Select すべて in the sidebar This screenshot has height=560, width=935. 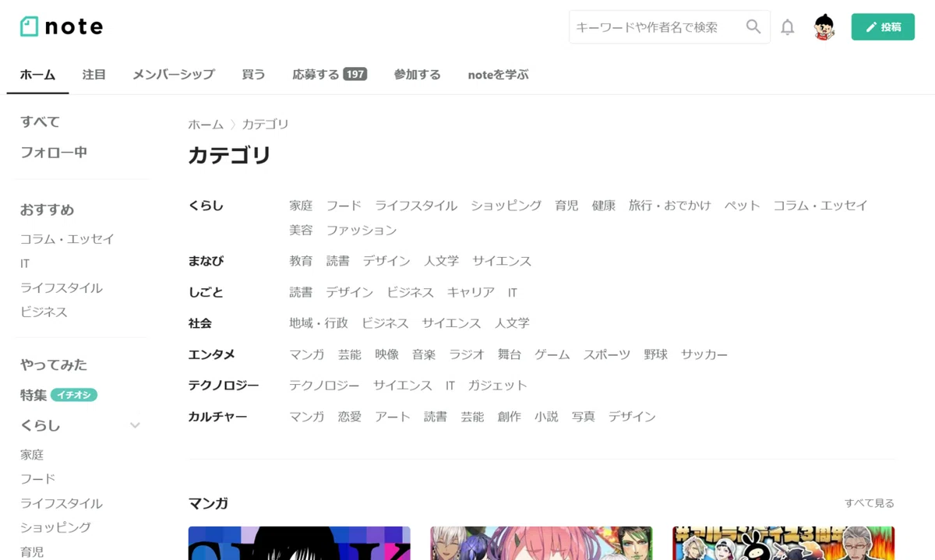(40, 122)
